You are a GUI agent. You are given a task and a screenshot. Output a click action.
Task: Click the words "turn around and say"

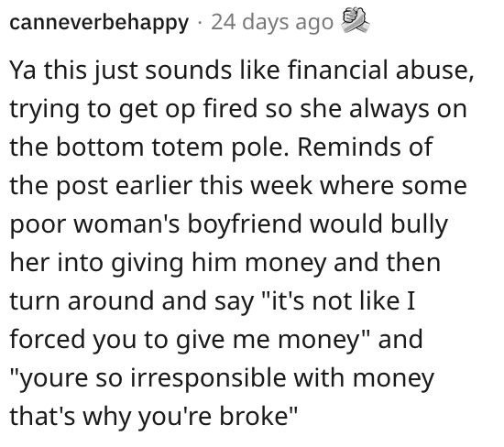click(132, 301)
